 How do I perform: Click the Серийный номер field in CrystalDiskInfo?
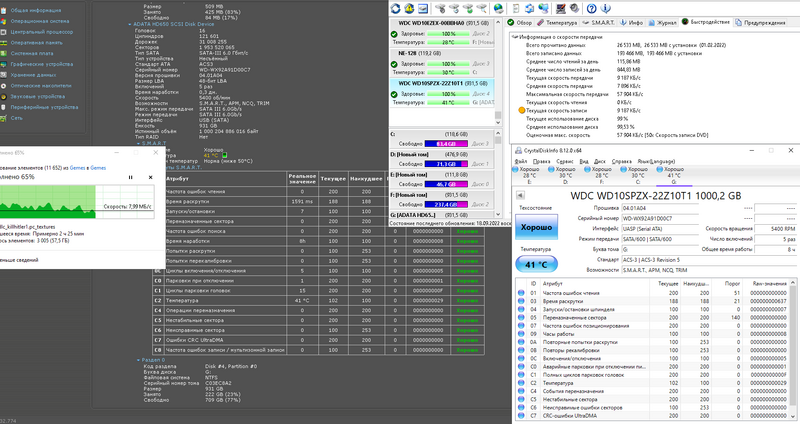click(x=660, y=218)
